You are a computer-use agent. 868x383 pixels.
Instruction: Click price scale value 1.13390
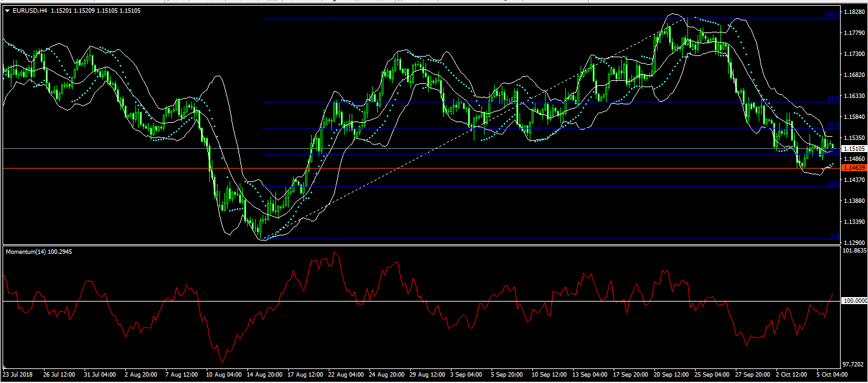point(853,222)
